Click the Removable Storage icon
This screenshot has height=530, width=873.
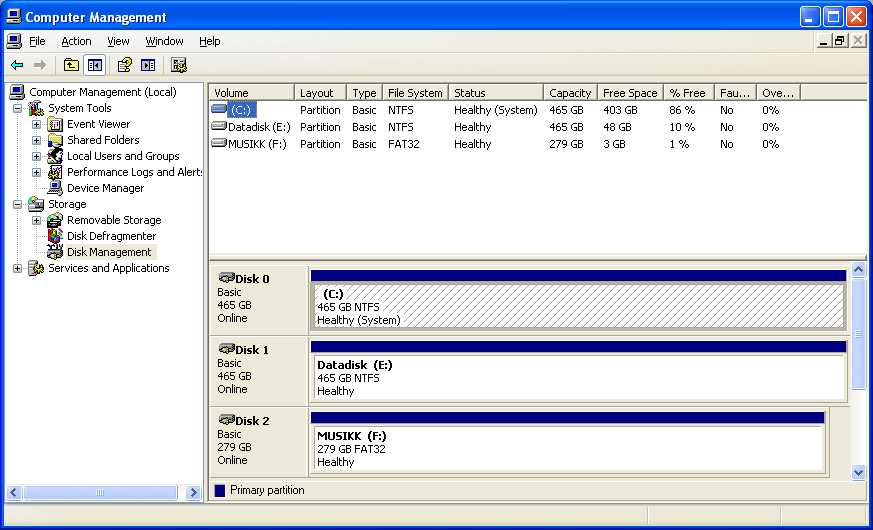[55, 220]
